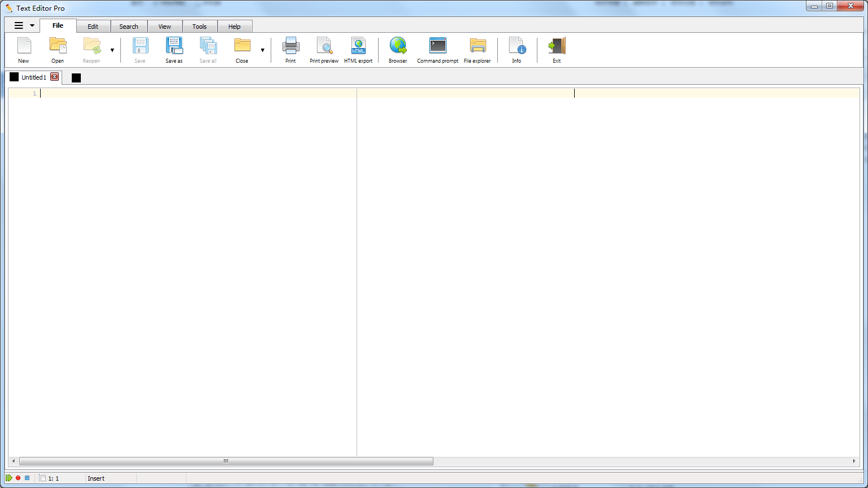The image size is (868, 488).
Task: Close the Untitled1 document tab
Action: tap(55, 77)
